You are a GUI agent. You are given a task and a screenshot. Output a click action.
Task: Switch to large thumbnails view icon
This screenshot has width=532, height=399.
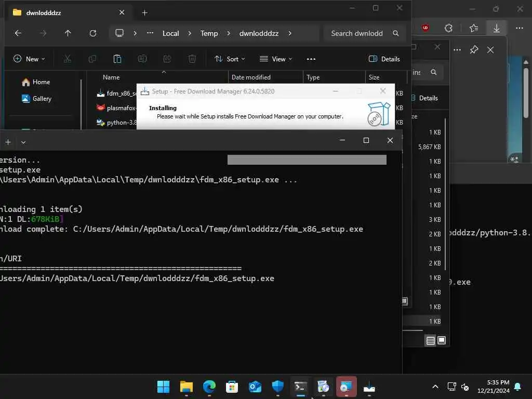[442, 340]
